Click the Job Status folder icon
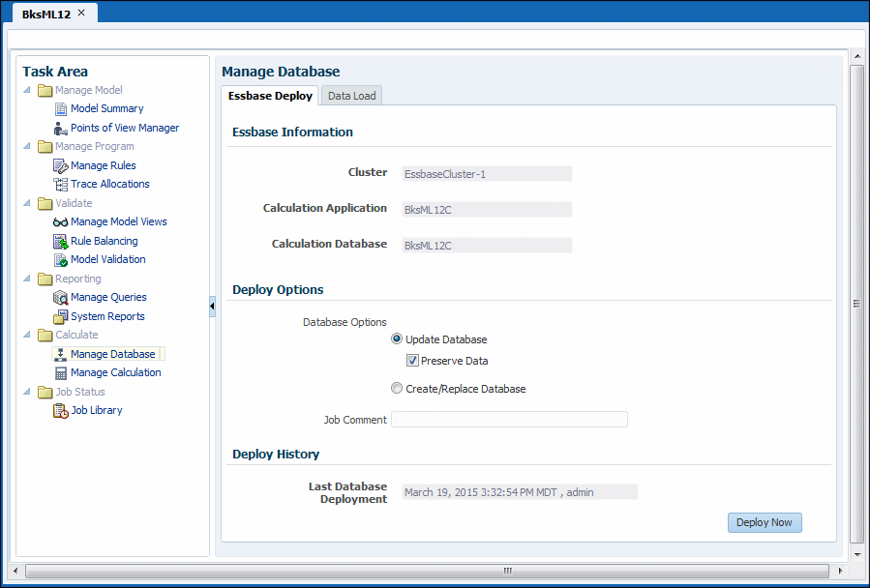The height and width of the screenshot is (588, 870). point(45,393)
